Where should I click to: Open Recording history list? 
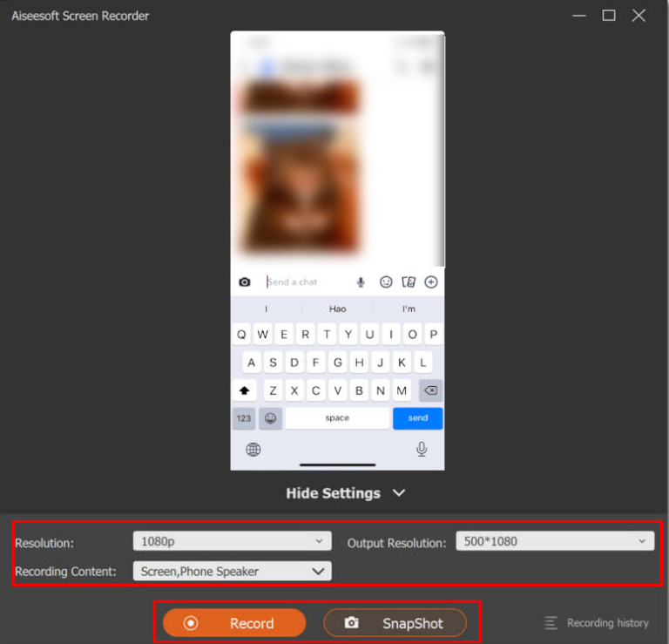tap(597, 623)
